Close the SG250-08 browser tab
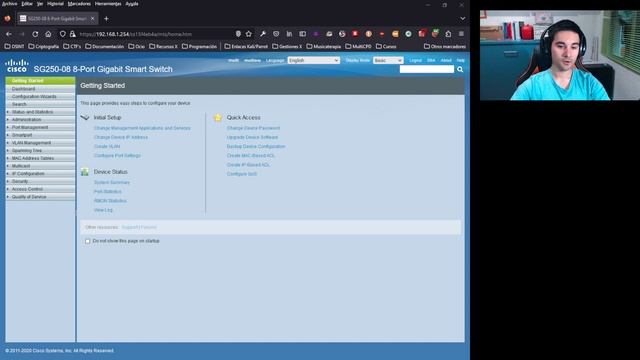The width and height of the screenshot is (640, 360). [x=93, y=18]
